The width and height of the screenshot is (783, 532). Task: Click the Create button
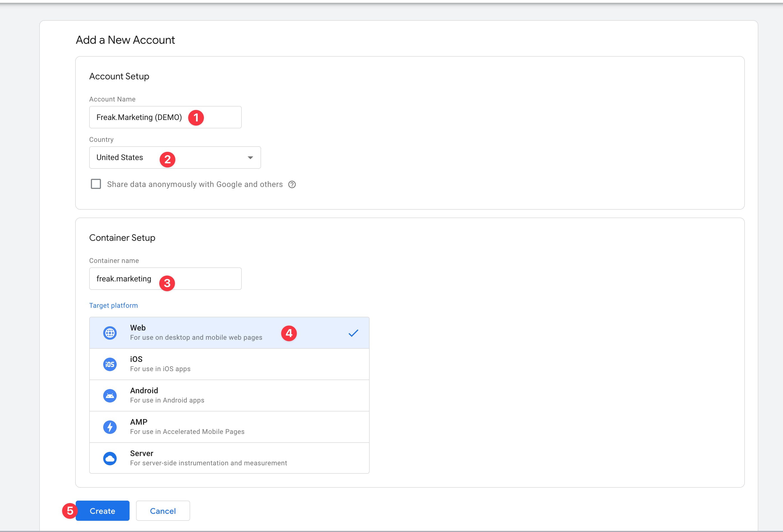pos(102,511)
